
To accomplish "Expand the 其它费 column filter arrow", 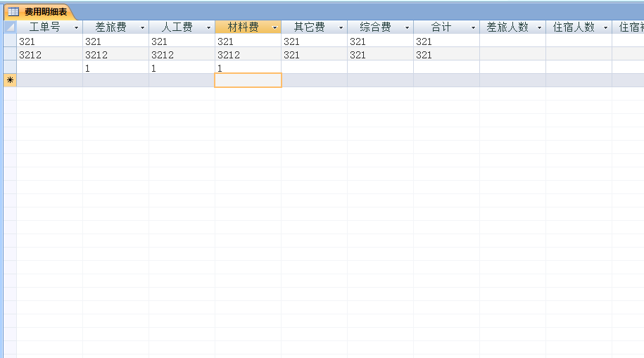I will [341, 28].
